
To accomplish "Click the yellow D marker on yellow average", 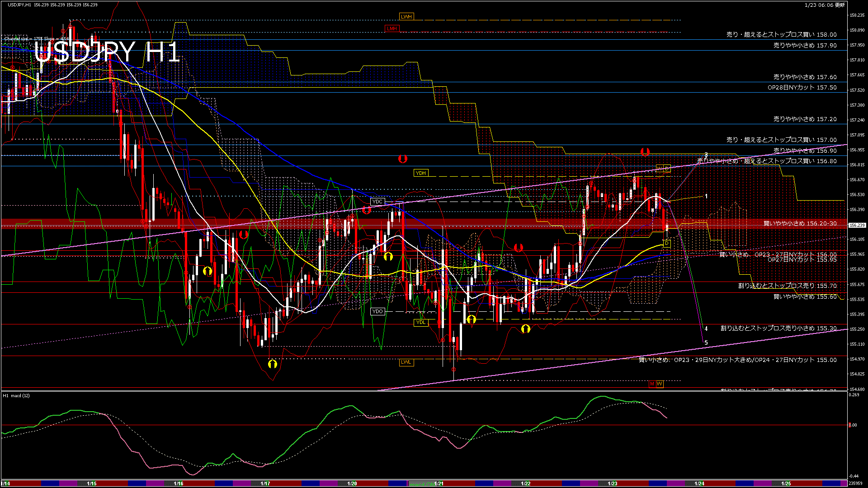I will point(667,244).
